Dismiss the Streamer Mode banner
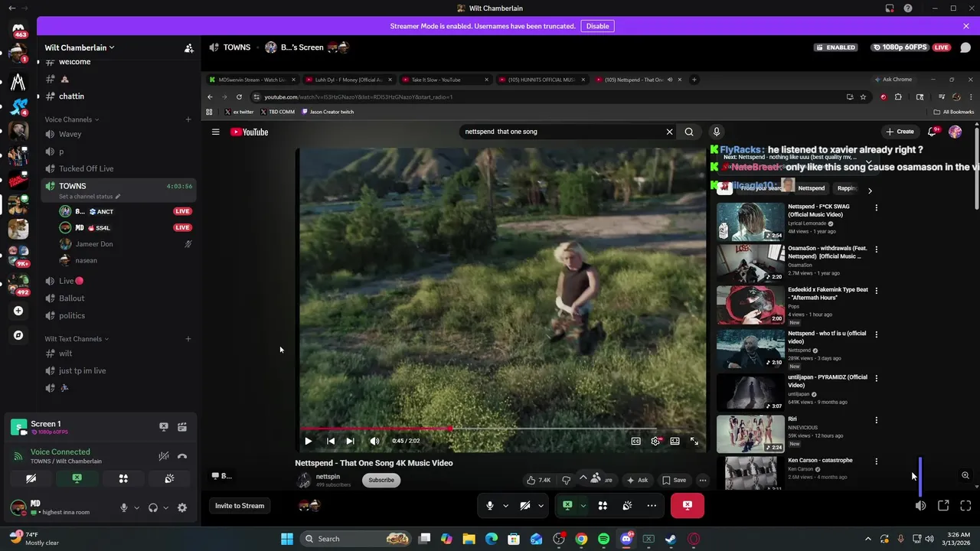The width and height of the screenshot is (980, 551). (965, 26)
